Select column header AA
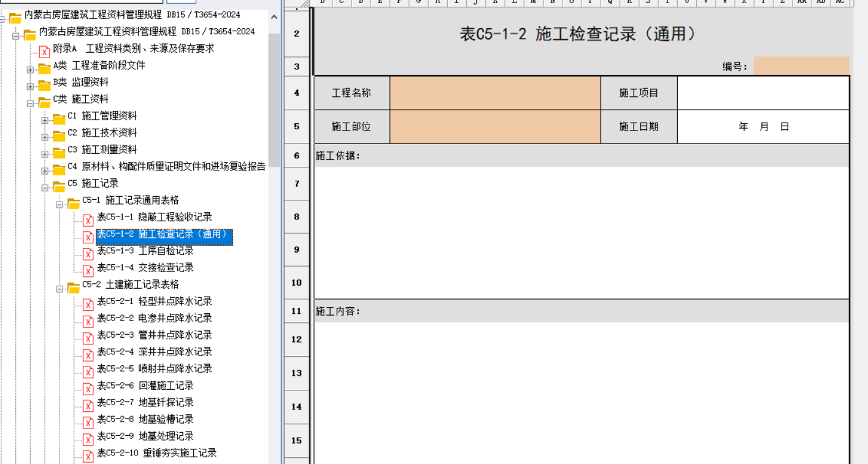Viewport: 868px width, 464px height. 802,2
